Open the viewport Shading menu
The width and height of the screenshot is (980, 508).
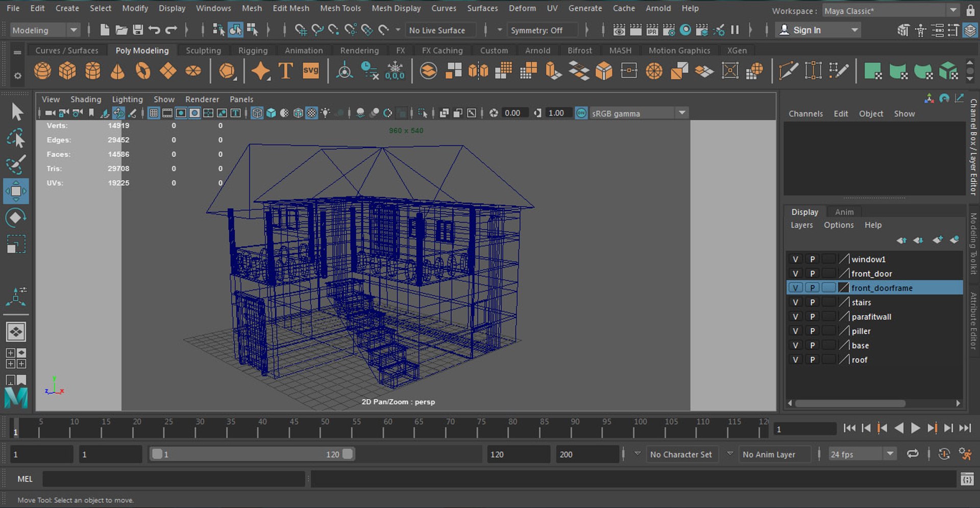[86, 99]
